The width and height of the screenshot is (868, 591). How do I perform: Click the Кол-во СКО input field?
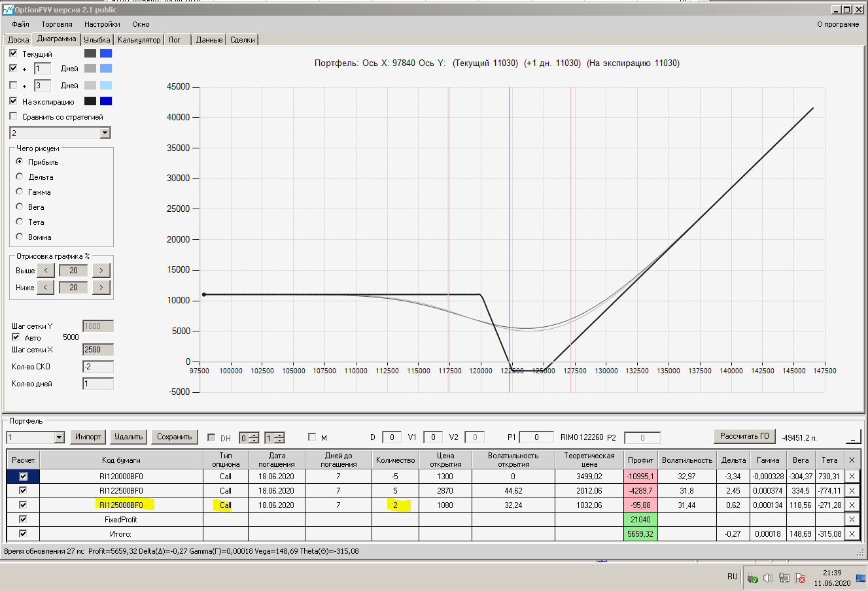click(98, 367)
